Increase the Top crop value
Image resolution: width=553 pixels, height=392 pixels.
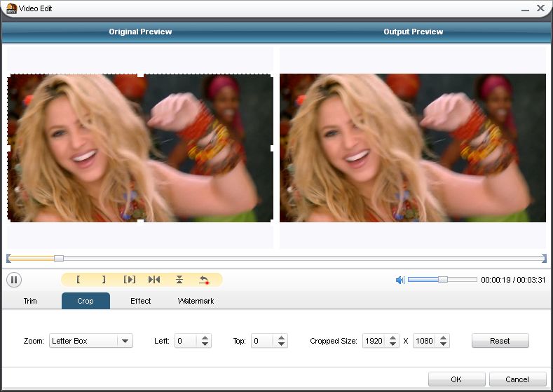coord(282,338)
